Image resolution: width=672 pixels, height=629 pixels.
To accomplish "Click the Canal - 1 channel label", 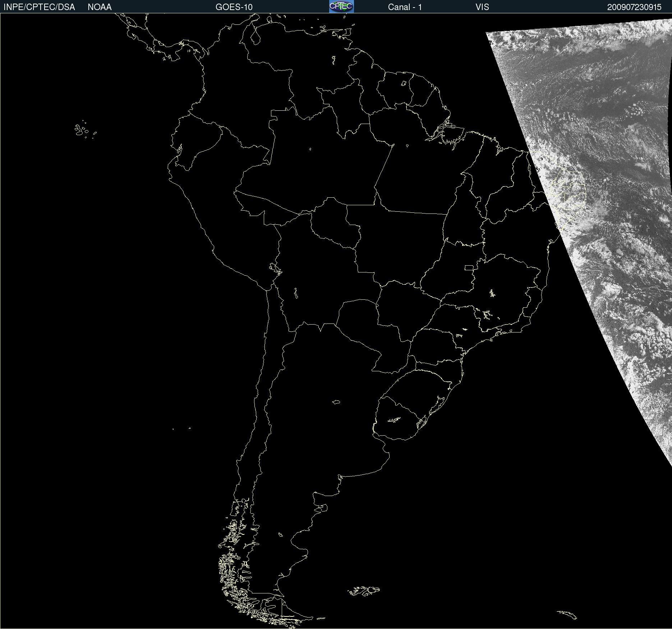I will click(405, 7).
